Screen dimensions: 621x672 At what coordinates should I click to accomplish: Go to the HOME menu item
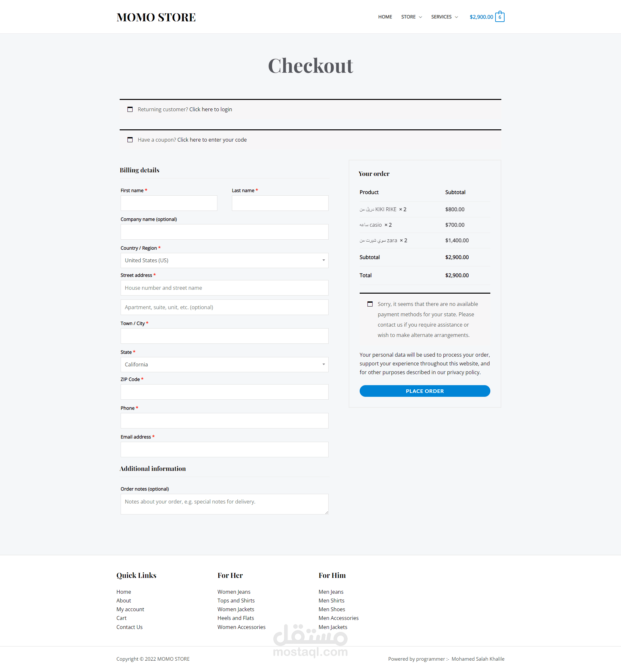385,17
